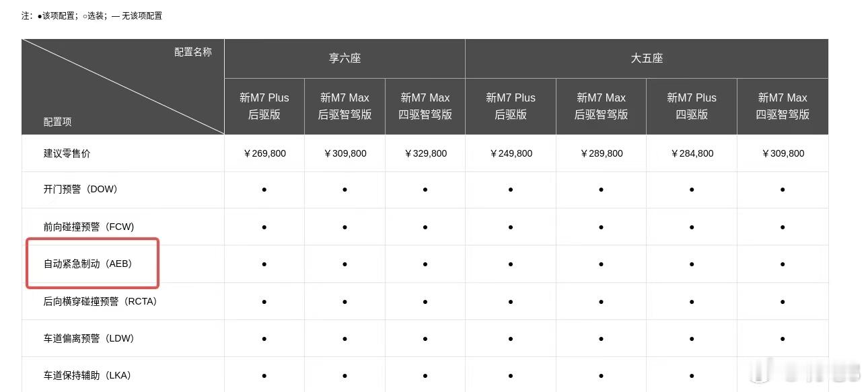Click LDW dot under 享六座 新M7 Max 四驱智驾版
Image resolution: width=868 pixels, height=392 pixels.
click(x=425, y=338)
